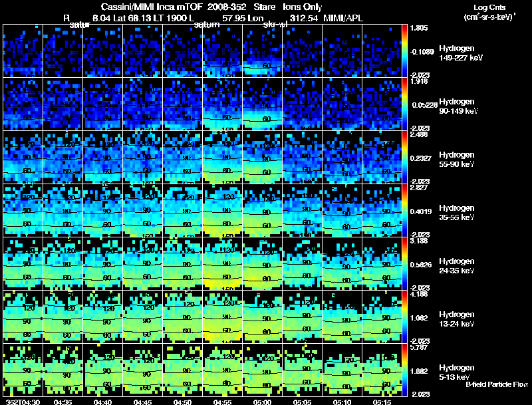This screenshot has width=532, height=405.
Task: Click the '352T04:30' time label
Action: pos(23,402)
